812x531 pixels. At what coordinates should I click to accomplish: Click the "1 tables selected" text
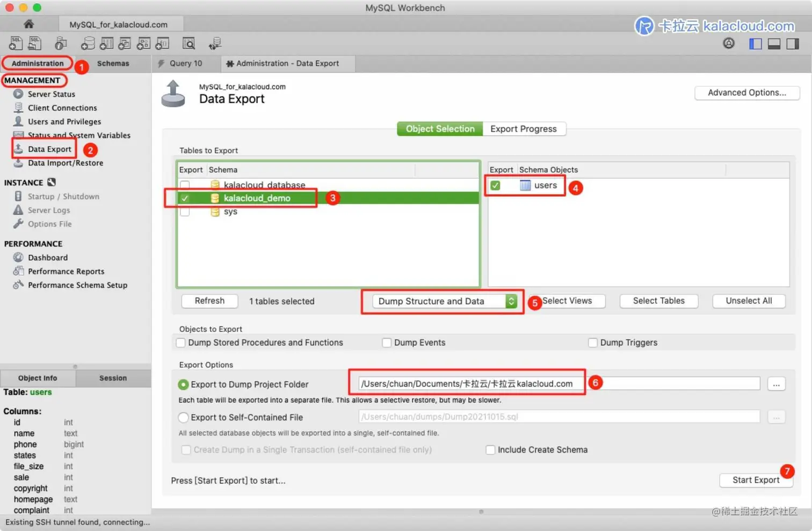[282, 301]
